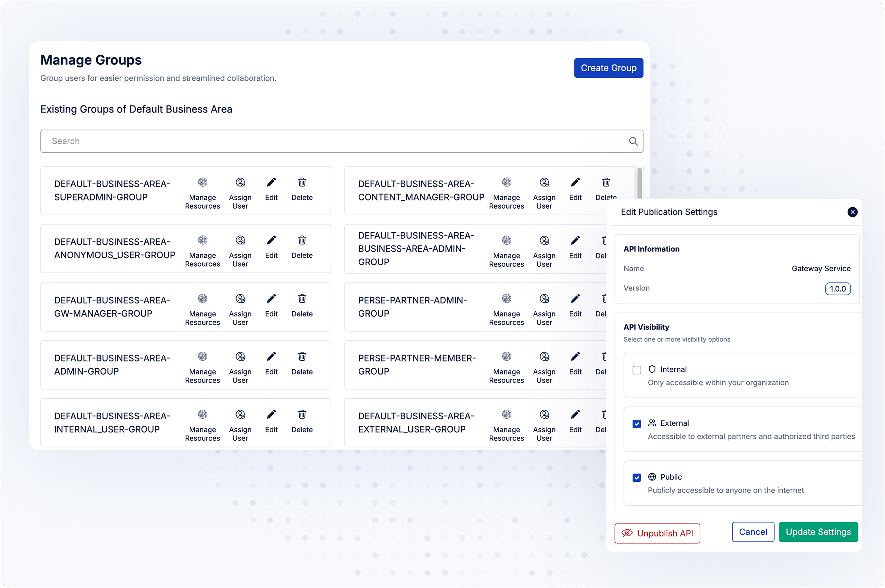The image size is (885, 588).
Task: Enable the Internal visibility checkbox
Action: [x=637, y=370]
